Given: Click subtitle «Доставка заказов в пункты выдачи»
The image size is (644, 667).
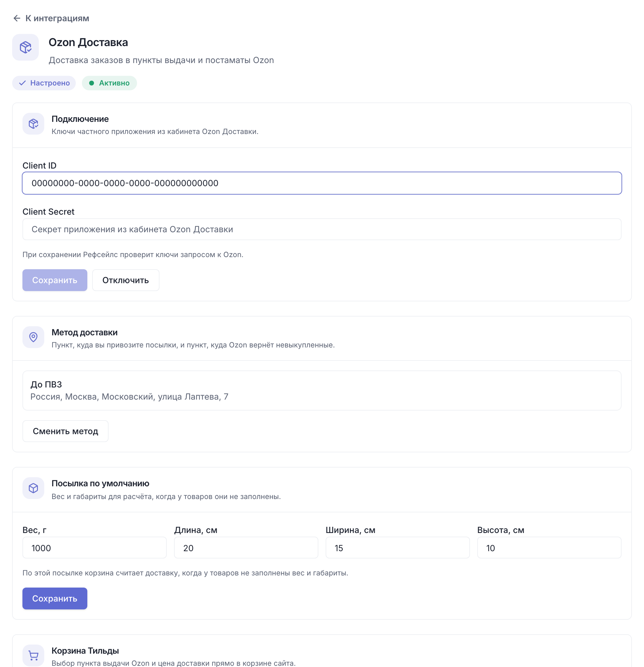Looking at the screenshot, I should [161, 60].
